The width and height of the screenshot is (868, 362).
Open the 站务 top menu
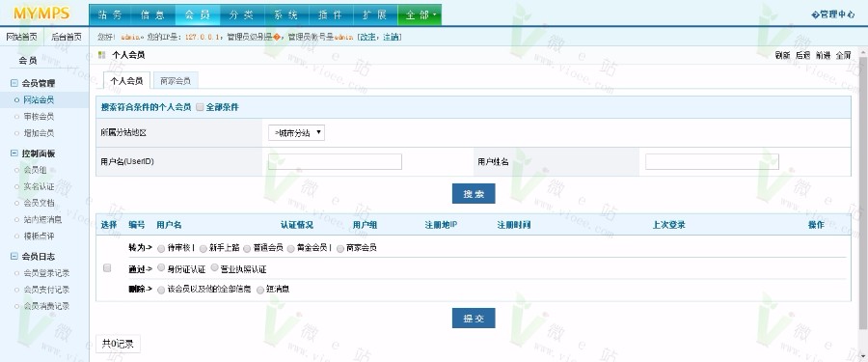[110, 15]
